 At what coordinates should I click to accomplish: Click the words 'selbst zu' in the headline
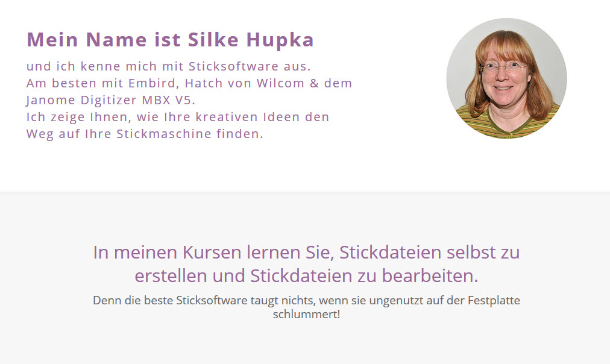click(483, 253)
